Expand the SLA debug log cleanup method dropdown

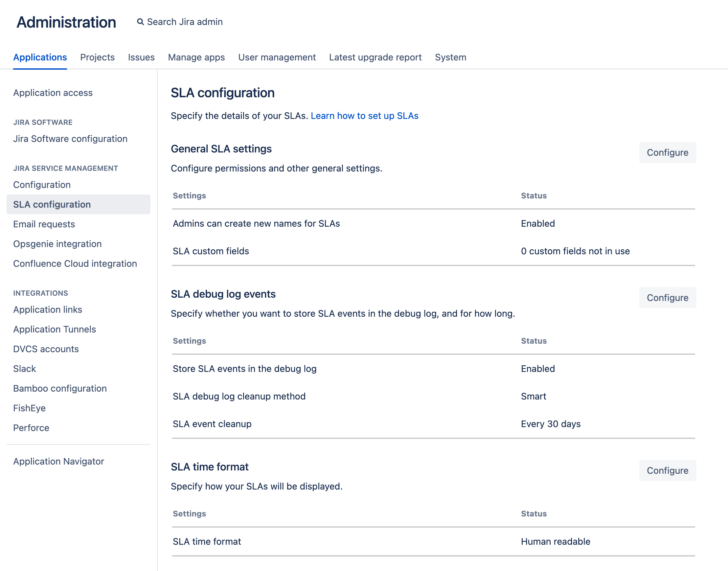[x=533, y=396]
